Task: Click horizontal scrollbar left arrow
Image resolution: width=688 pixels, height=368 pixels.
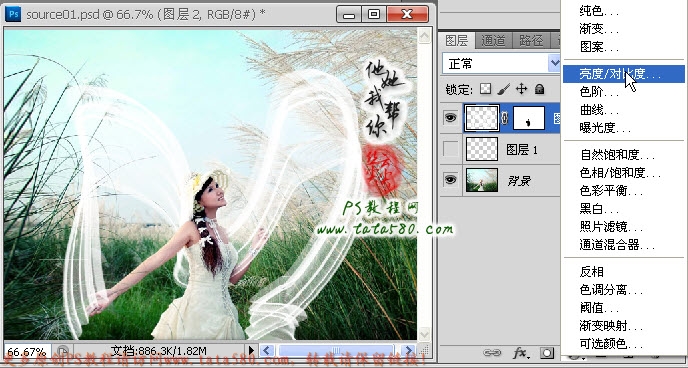Action: (x=267, y=350)
